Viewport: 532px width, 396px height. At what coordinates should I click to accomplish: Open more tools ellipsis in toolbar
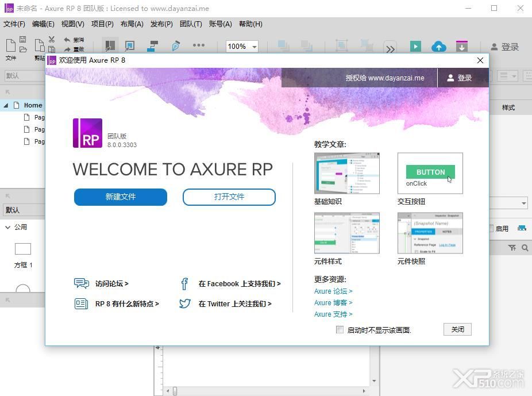(x=198, y=45)
